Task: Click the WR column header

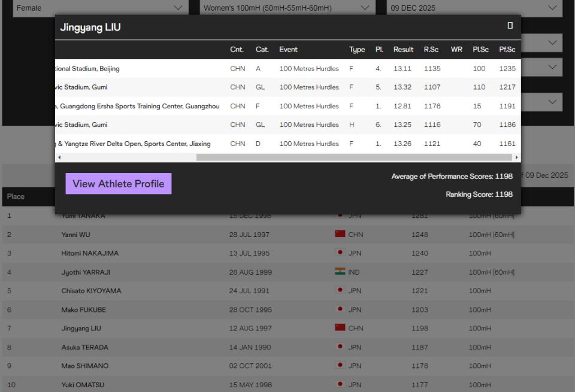Action: [456, 50]
